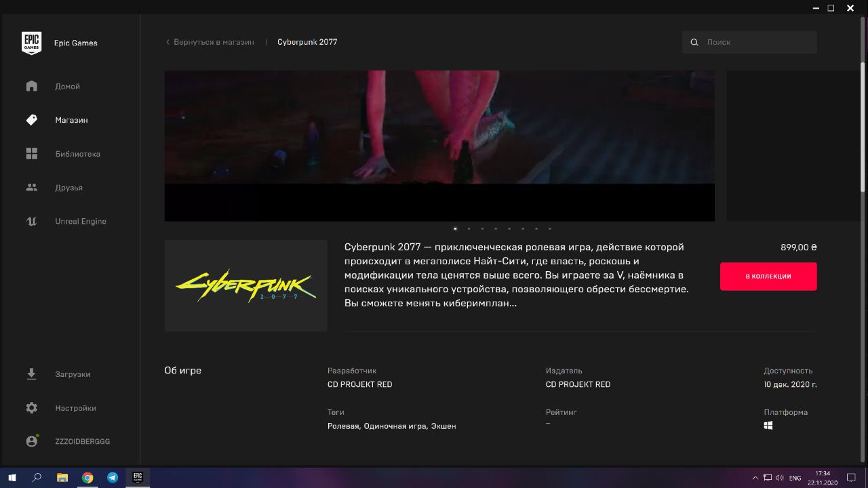
Task: Click the volume speaker tray icon
Action: (x=779, y=478)
